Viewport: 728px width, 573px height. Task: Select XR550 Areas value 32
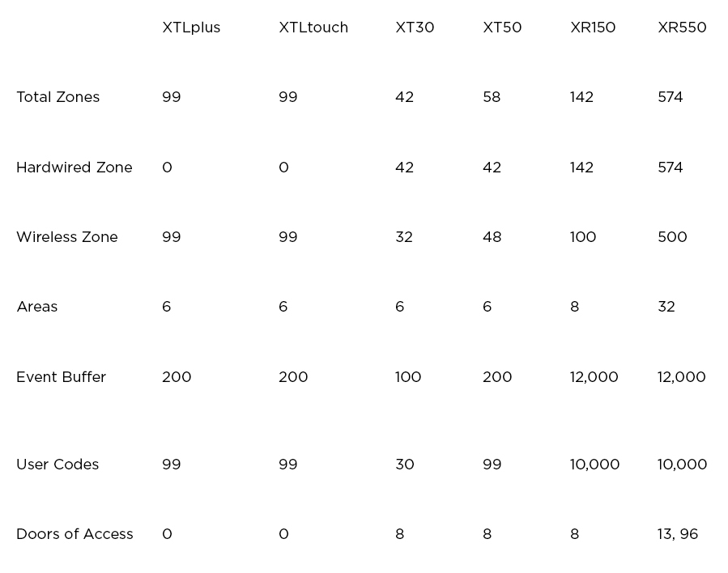[x=666, y=307]
